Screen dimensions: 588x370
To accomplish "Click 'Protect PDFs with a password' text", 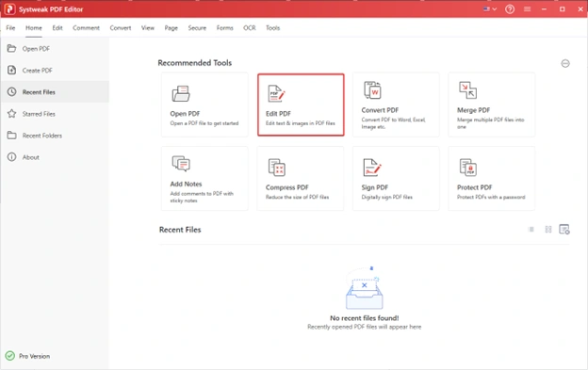I will (x=491, y=197).
